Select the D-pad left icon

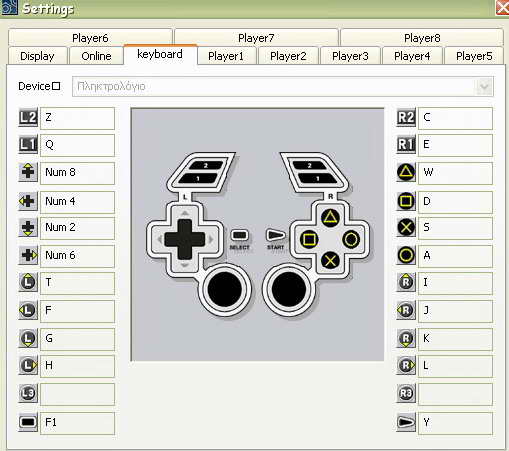28,201
